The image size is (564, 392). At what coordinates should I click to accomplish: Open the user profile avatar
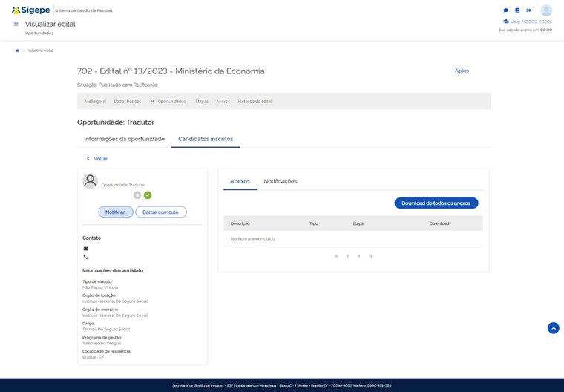click(x=546, y=10)
